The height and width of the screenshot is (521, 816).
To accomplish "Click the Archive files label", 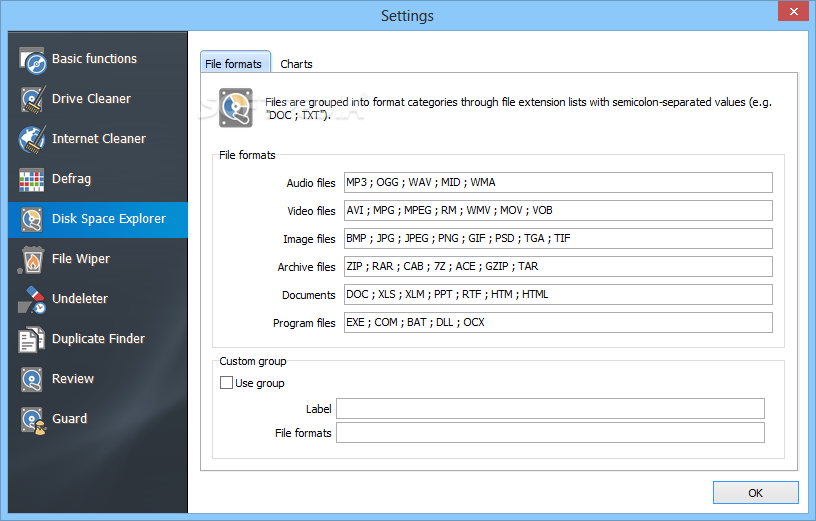I will [x=307, y=267].
